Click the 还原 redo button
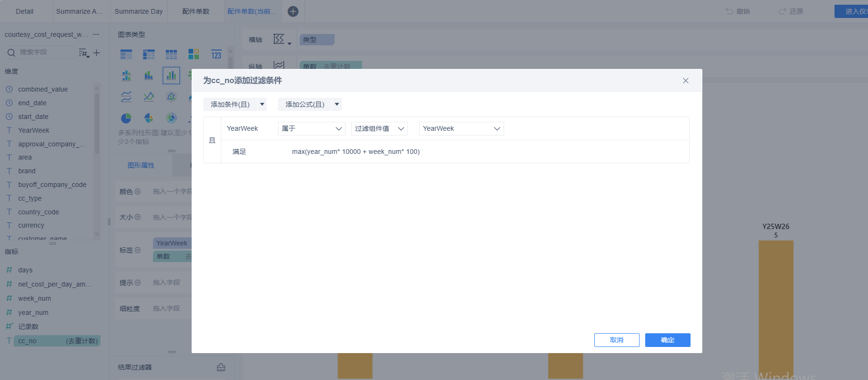The width and height of the screenshot is (868, 380). (x=792, y=11)
